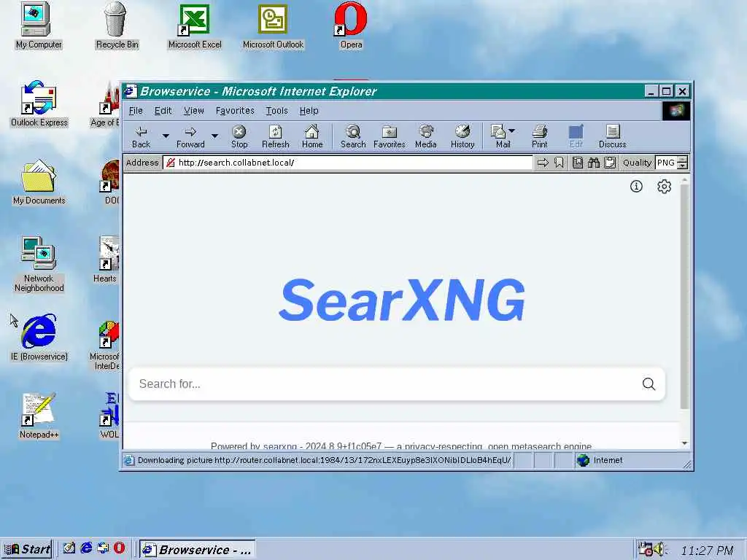
Task: Click the bookmarks page icon near binoculars
Action: [x=578, y=163]
